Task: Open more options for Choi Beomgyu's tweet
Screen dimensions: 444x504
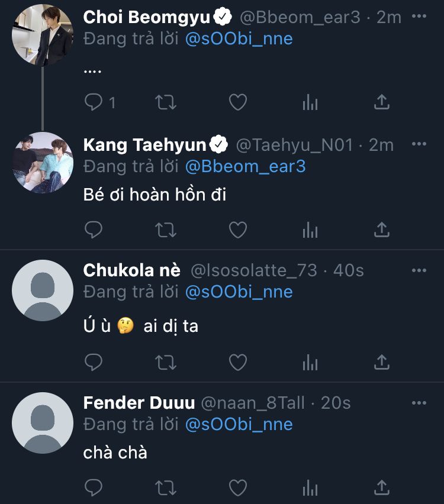Action: pos(419,16)
